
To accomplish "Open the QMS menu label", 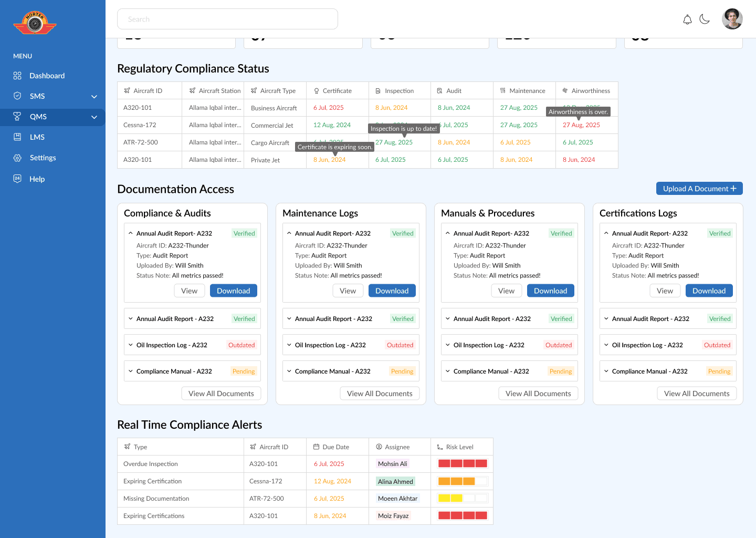I will pyautogui.click(x=38, y=117).
